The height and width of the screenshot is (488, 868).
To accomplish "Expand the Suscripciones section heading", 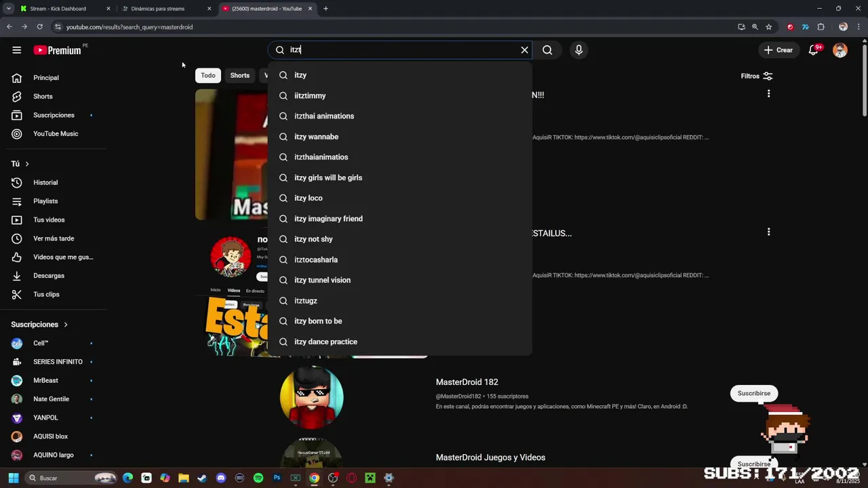I will (x=39, y=325).
